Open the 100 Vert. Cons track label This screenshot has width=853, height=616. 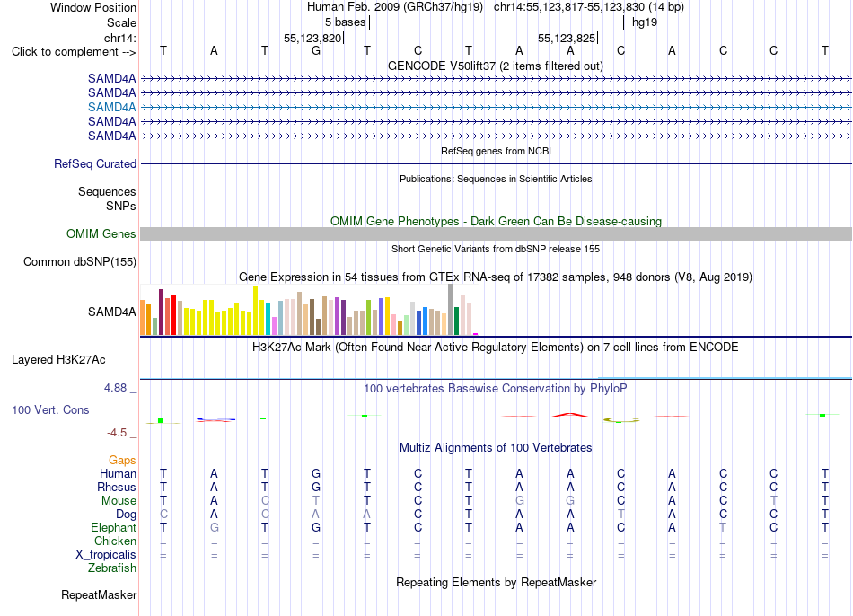pos(50,409)
